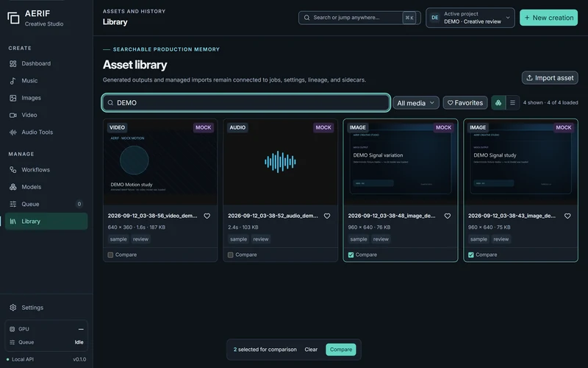Uncheck Compare on 03-38-43 image

(471, 255)
